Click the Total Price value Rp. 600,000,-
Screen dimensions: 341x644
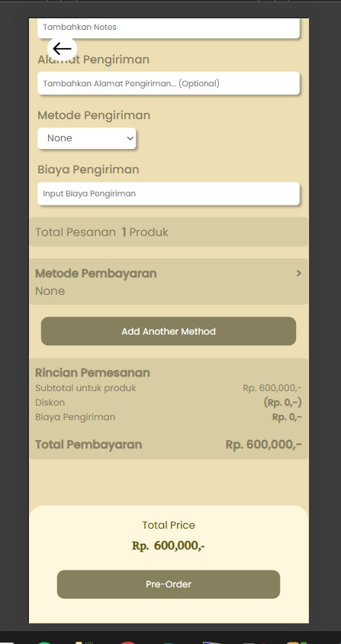169,546
